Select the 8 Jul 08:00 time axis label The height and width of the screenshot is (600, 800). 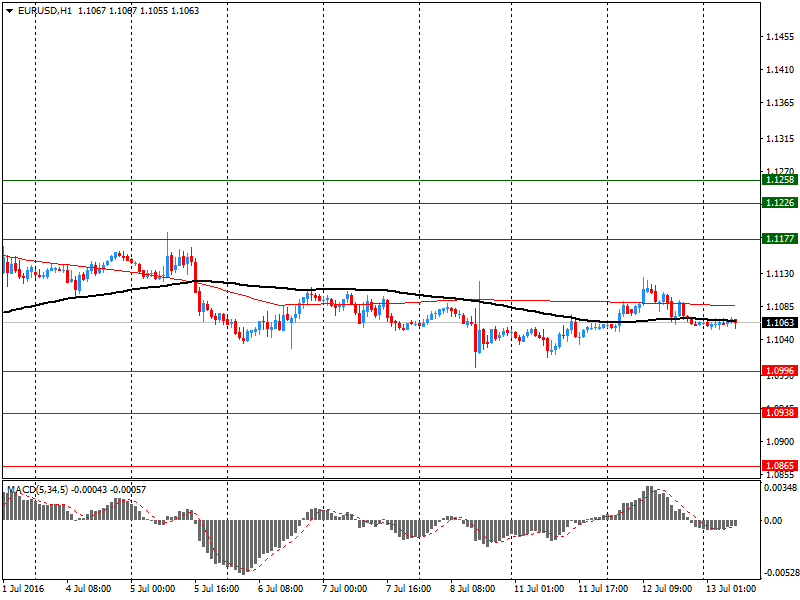472,589
